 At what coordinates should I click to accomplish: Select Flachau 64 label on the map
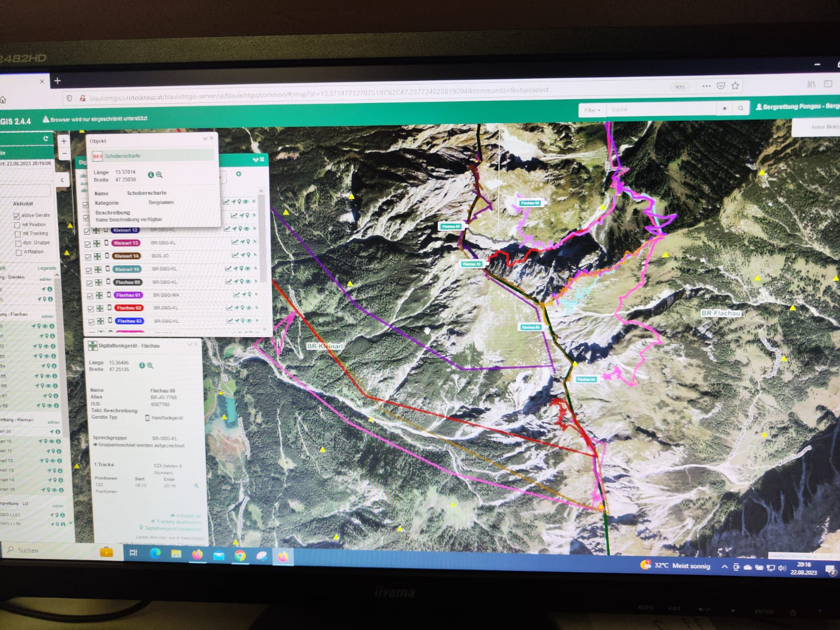[586, 379]
